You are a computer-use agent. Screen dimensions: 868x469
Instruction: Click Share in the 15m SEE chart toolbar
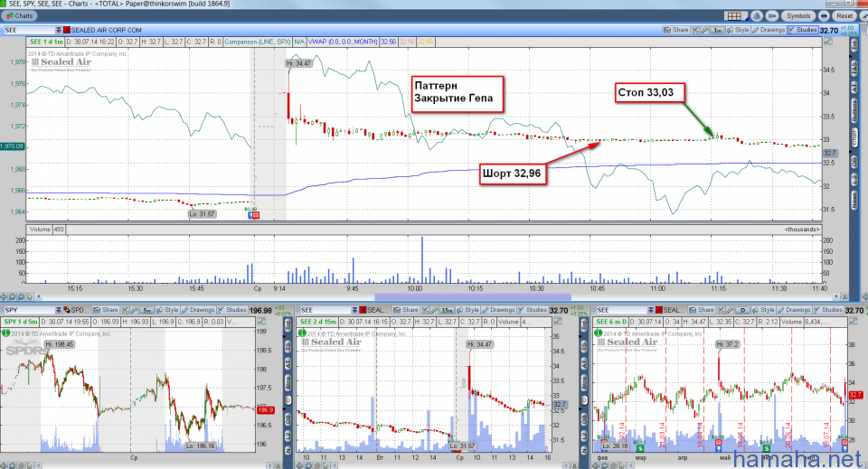[406, 310]
